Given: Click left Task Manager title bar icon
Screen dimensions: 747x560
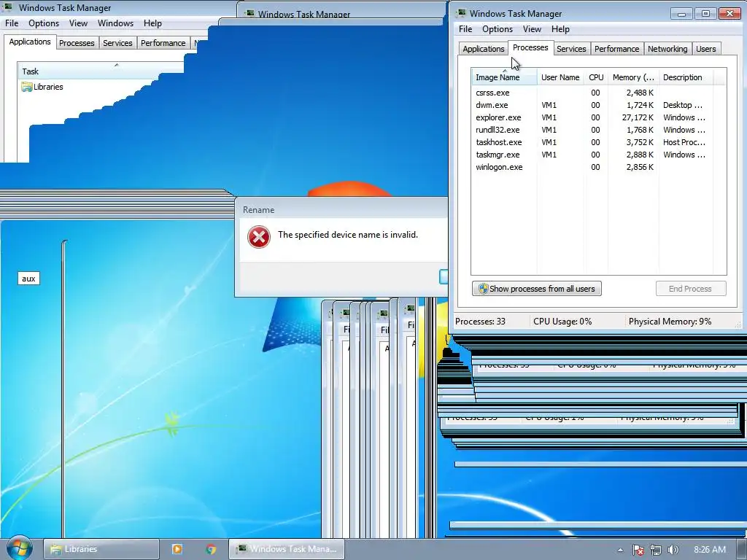Looking at the screenshot, I should (x=7, y=7).
